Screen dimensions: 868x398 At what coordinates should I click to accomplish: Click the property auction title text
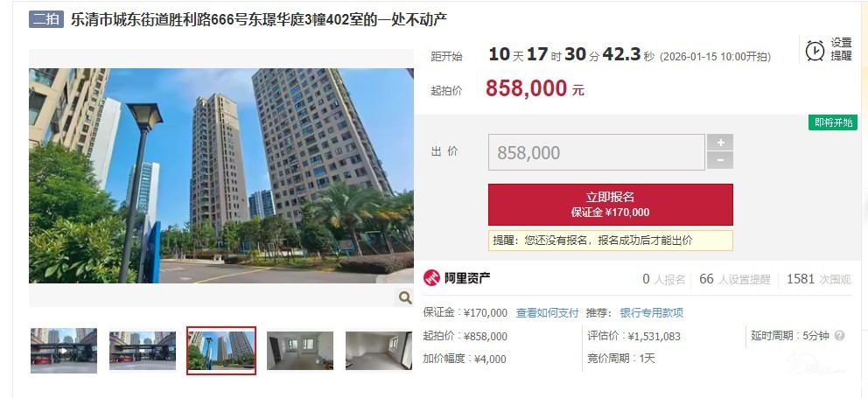click(258, 19)
